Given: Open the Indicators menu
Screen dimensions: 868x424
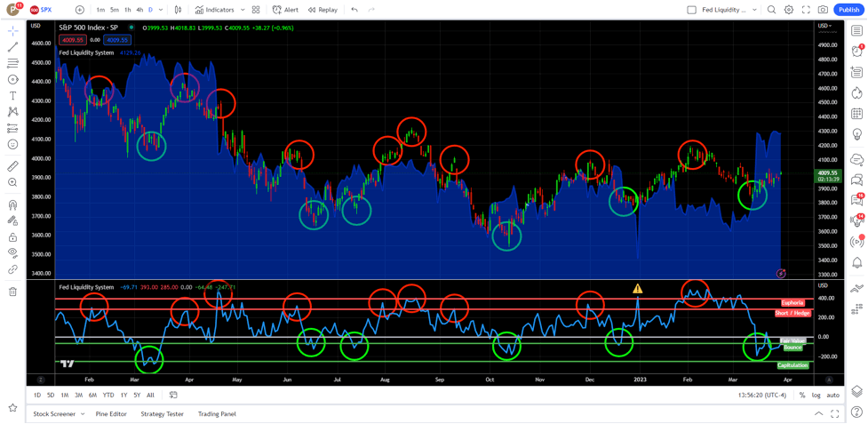Looking at the screenshot, I should [x=214, y=10].
